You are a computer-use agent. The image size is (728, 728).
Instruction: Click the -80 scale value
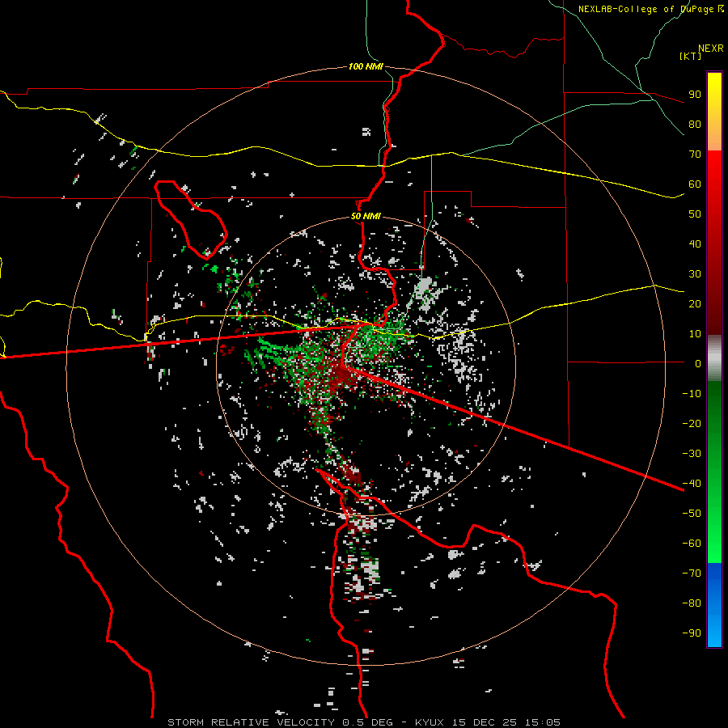[x=692, y=603]
